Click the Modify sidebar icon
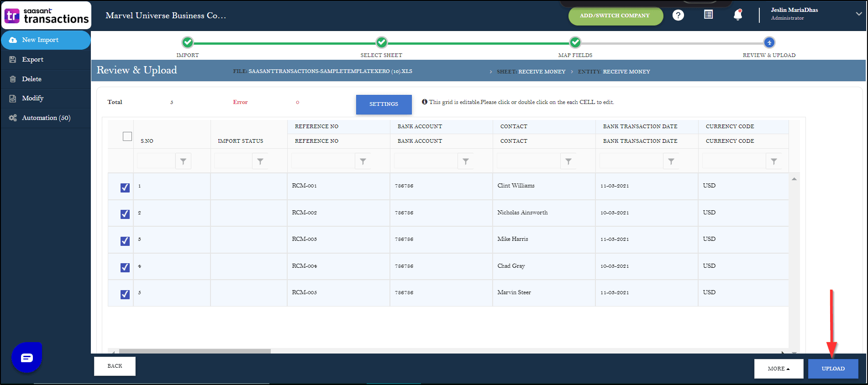The width and height of the screenshot is (868, 385). tap(13, 99)
